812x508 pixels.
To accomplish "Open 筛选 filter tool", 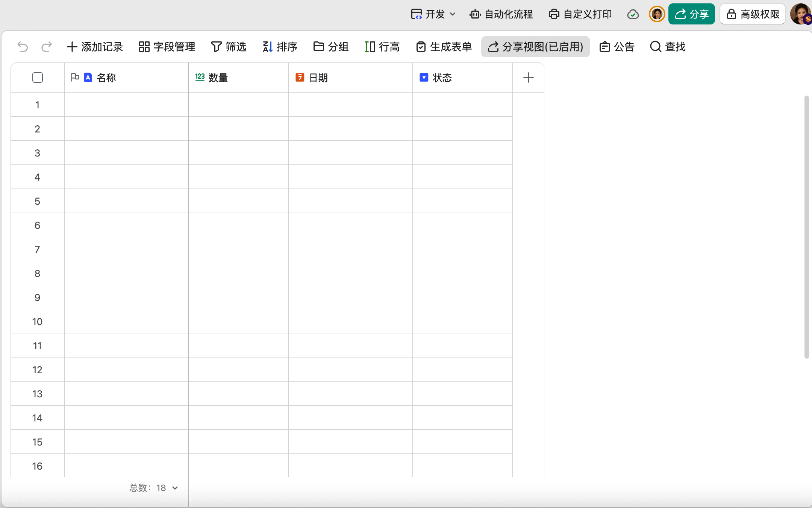I will [229, 47].
